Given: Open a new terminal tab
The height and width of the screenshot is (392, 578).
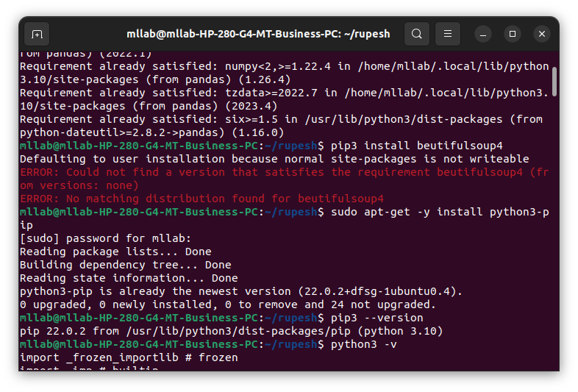Looking at the screenshot, I should coord(37,34).
